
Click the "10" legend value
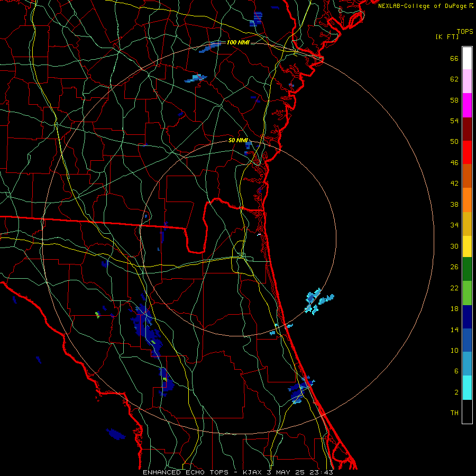[454, 350]
